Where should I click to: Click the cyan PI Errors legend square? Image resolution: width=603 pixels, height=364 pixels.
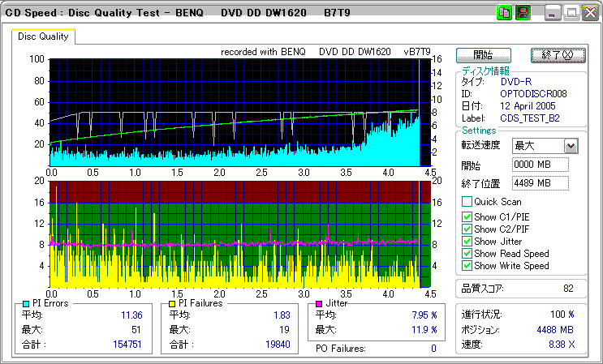(26, 303)
